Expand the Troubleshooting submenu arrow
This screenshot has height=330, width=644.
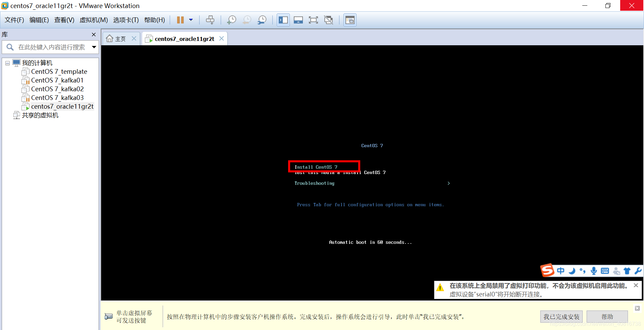click(x=448, y=183)
